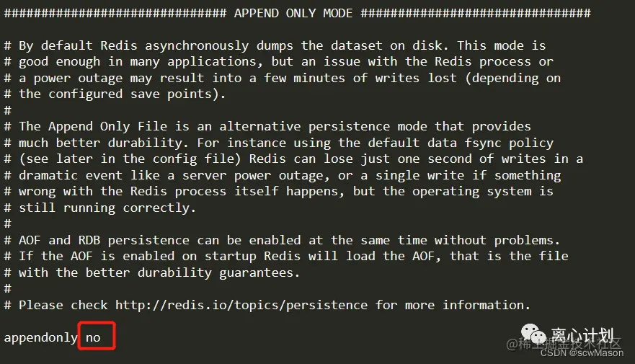Click the red-boxed 'no' value
This screenshot has width=635, height=364.
click(x=93, y=337)
